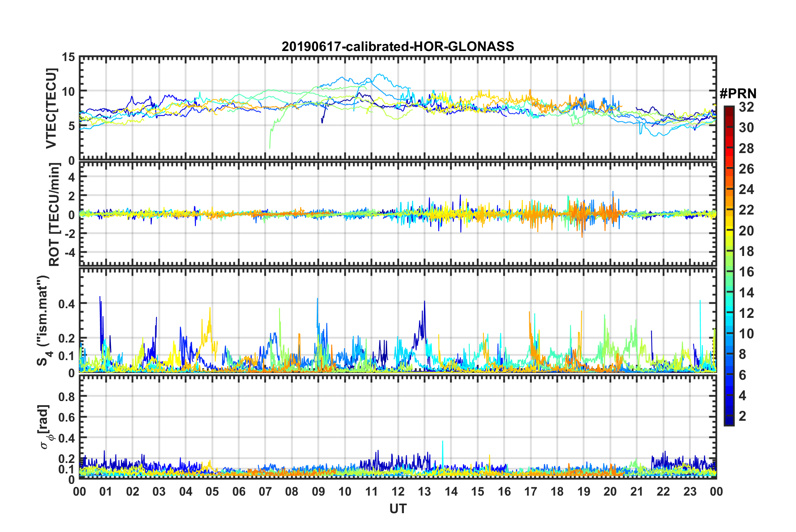Click the sigma phi [rad] axis label
Viewport: 796px width, 532px height.
(x=46, y=427)
